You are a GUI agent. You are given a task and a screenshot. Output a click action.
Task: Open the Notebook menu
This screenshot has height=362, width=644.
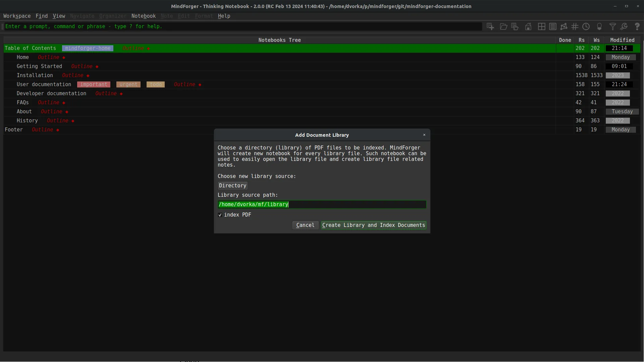coord(143,16)
